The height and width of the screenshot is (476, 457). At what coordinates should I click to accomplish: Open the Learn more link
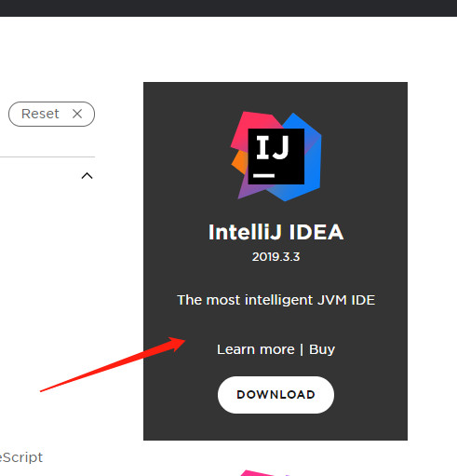pyautogui.click(x=256, y=349)
